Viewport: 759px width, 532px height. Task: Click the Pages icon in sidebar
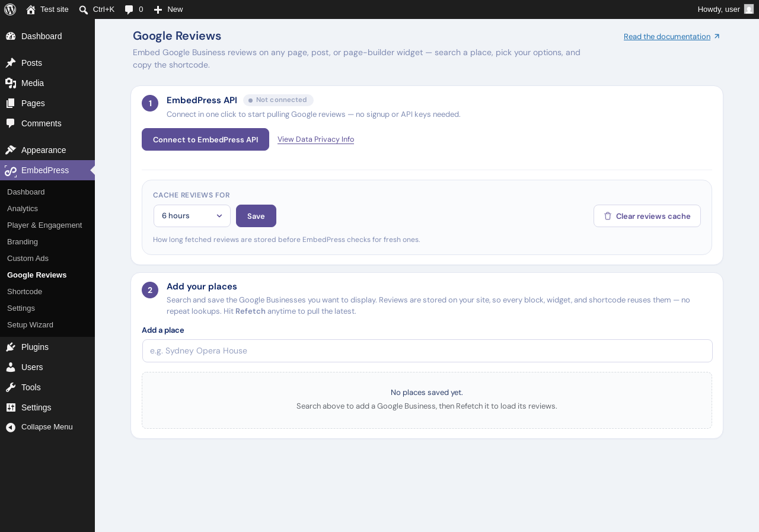coord(11,103)
